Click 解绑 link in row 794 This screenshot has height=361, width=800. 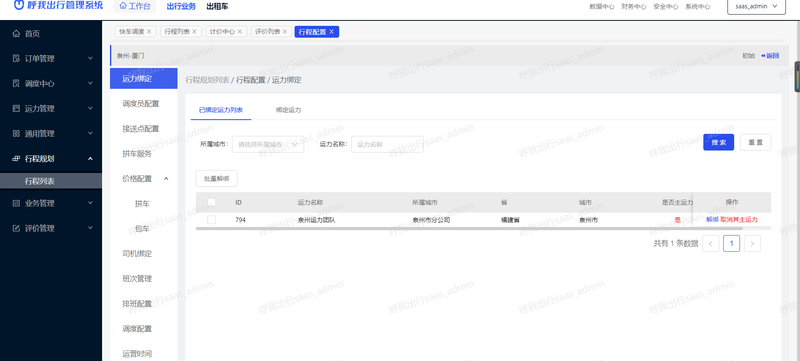(712, 220)
